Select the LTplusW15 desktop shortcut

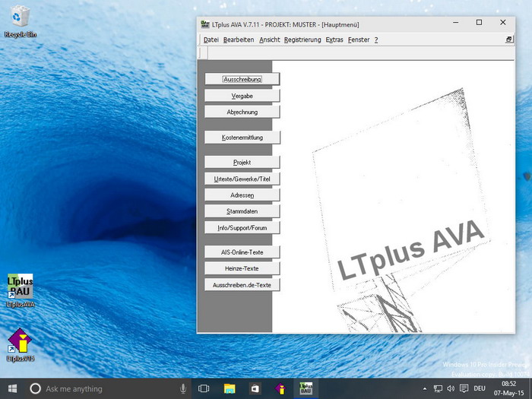(20, 344)
